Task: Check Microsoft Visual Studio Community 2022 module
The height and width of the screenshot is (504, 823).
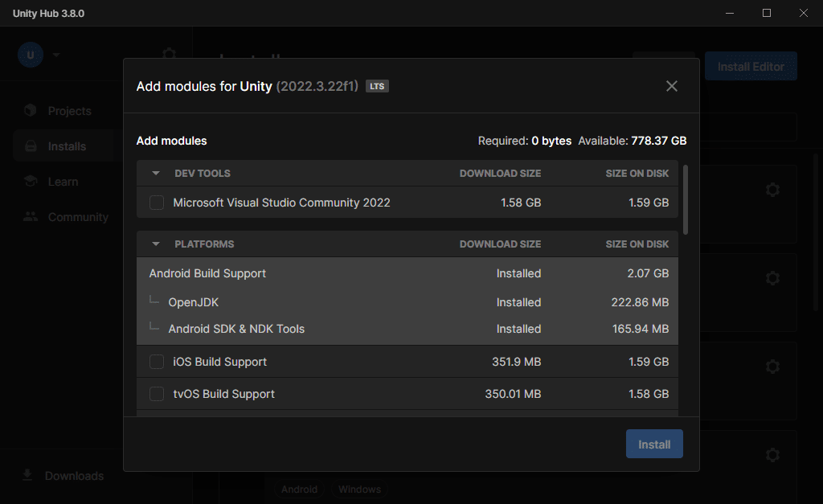Action: 157,203
